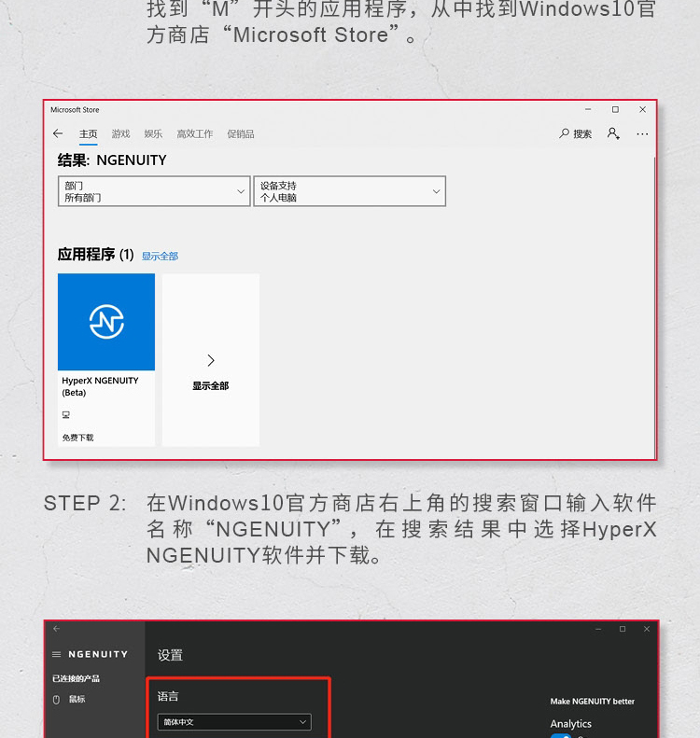This screenshot has height=738, width=700.
Task: Open the three-dot more options menu
Action: [x=642, y=134]
